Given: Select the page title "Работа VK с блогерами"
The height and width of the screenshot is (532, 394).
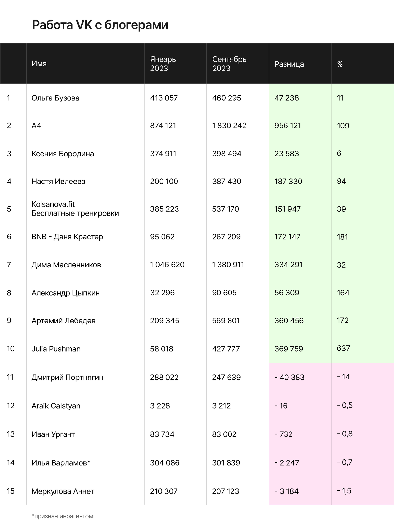Looking at the screenshot, I should coord(100,25).
